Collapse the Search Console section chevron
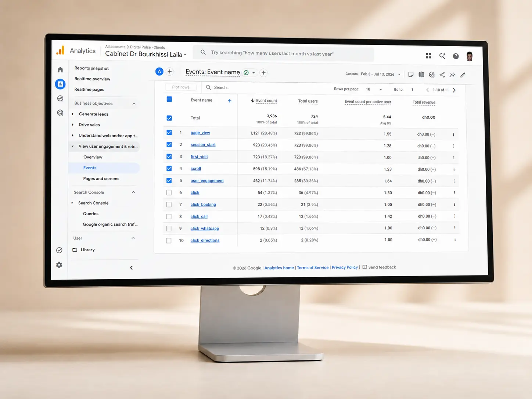This screenshot has width=532, height=399. point(133,192)
